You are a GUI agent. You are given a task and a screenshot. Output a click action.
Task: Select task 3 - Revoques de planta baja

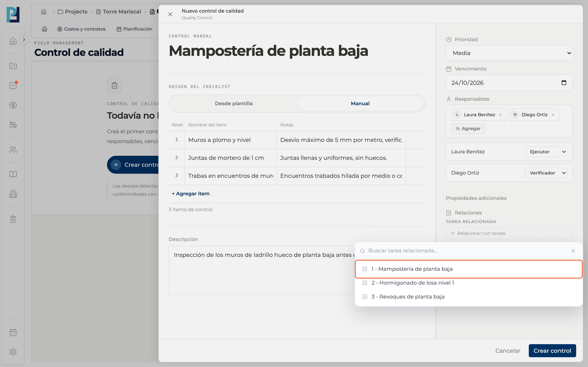tap(469, 297)
